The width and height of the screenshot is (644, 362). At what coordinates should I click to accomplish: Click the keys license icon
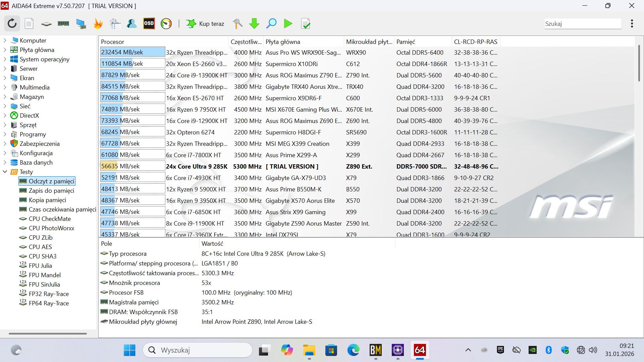click(x=237, y=23)
